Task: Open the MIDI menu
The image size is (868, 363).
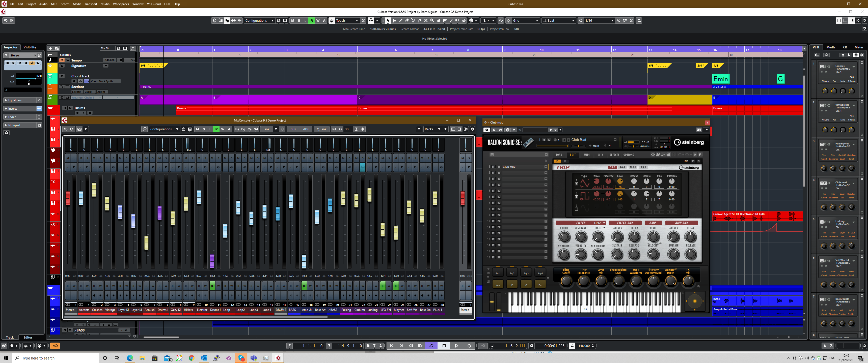Action: pos(54,4)
